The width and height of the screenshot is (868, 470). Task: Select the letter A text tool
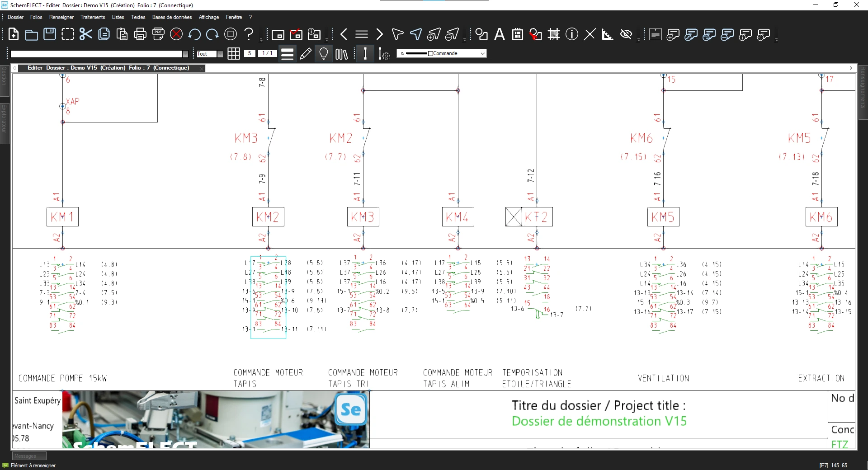pyautogui.click(x=499, y=34)
